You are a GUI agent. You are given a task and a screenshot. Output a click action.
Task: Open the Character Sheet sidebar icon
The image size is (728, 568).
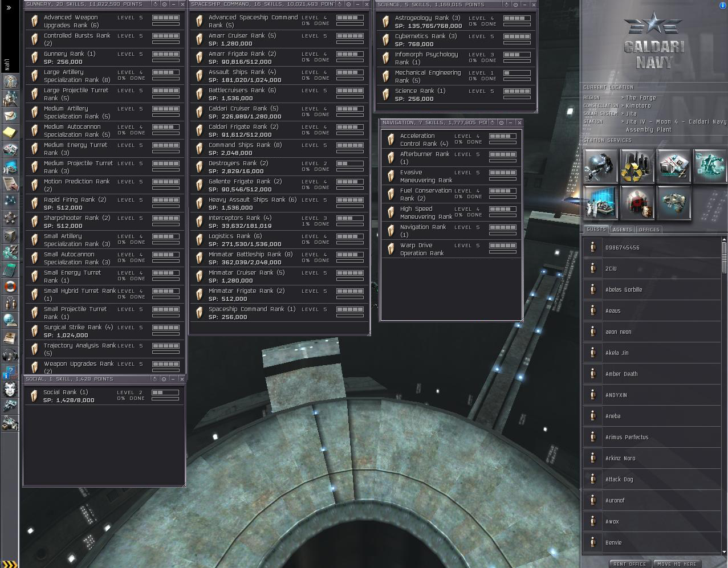10,81
